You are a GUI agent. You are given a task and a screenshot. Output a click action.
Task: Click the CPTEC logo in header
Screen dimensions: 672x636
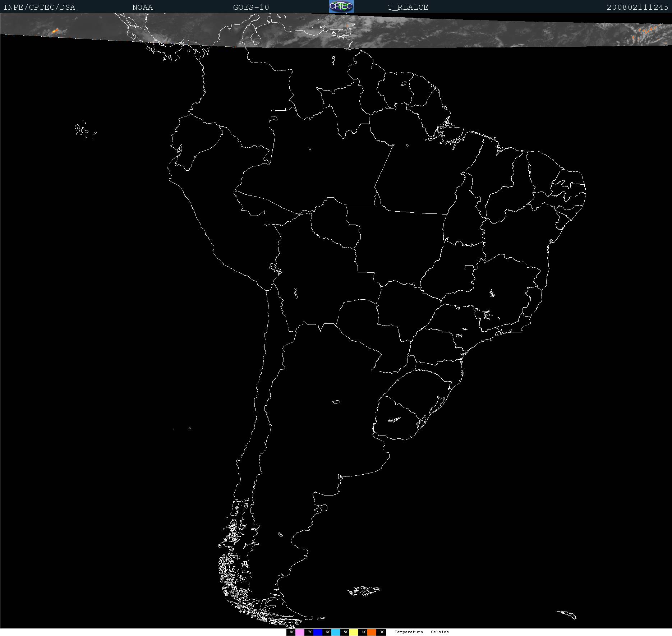tap(341, 6)
